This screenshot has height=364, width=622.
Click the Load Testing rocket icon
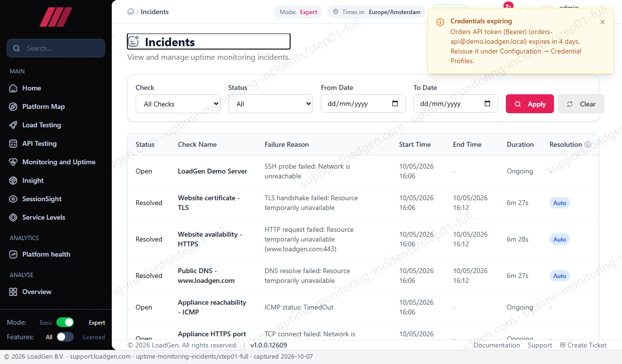pos(13,125)
